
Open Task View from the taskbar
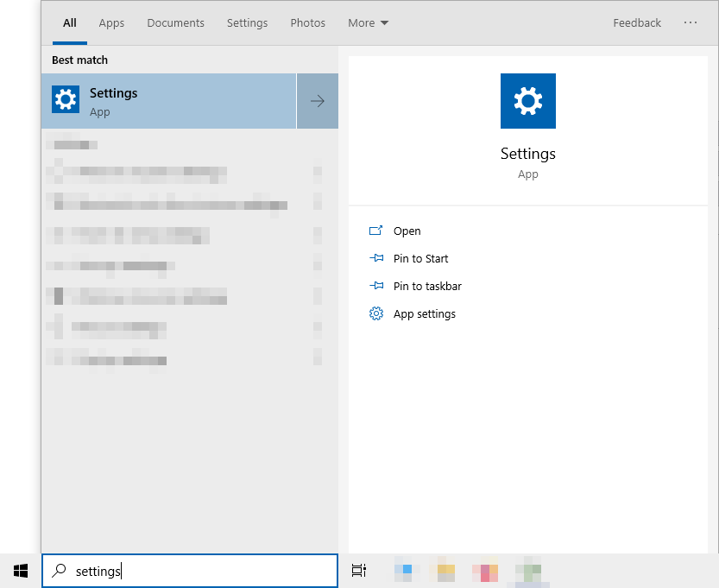pos(359,571)
